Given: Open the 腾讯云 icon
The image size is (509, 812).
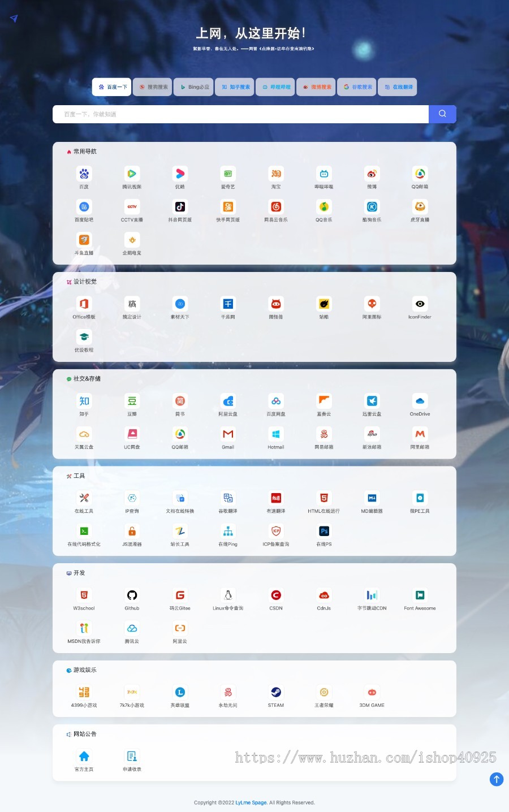Looking at the screenshot, I should coord(132,628).
